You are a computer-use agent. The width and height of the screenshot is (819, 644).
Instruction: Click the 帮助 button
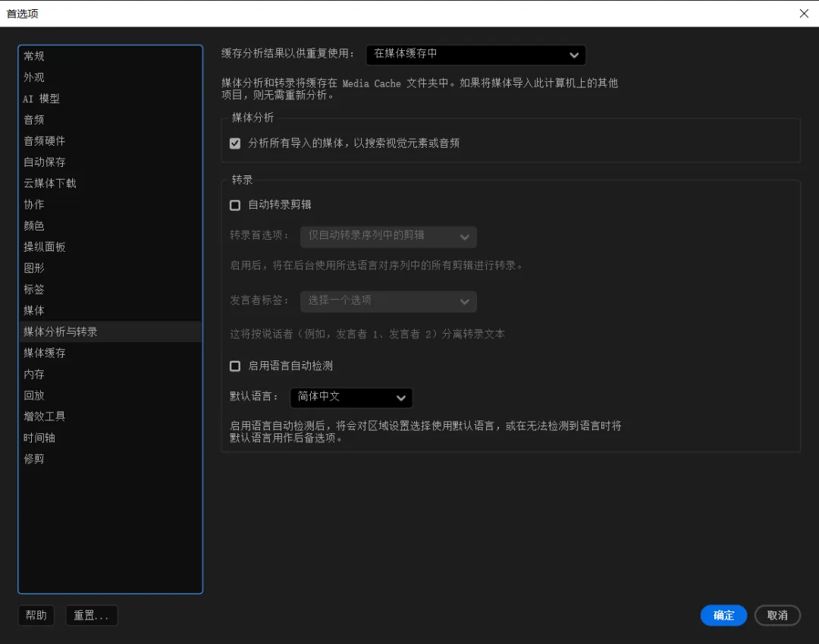pyautogui.click(x=36, y=615)
